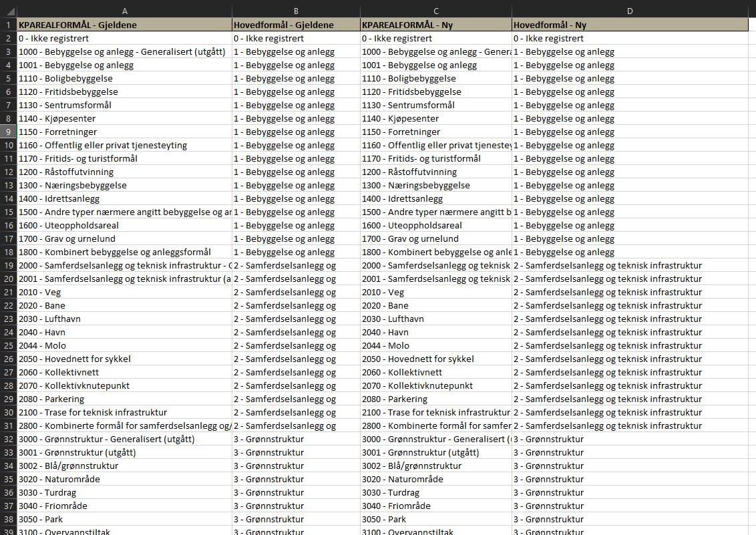This screenshot has height=535, width=756.
Task: Select column D cell in row 26, '2 - Samferdselsanlegg og teknisk infrastruktur'
Action: [x=630, y=359]
